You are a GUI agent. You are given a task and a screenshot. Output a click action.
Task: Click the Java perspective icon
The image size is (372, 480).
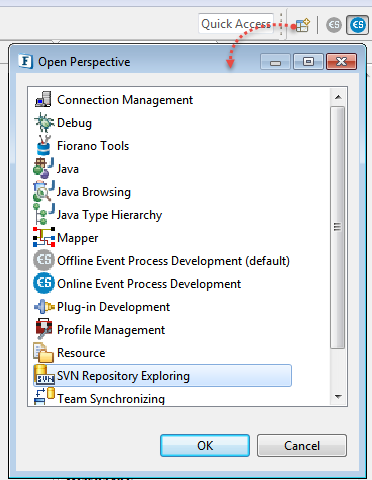click(43, 168)
